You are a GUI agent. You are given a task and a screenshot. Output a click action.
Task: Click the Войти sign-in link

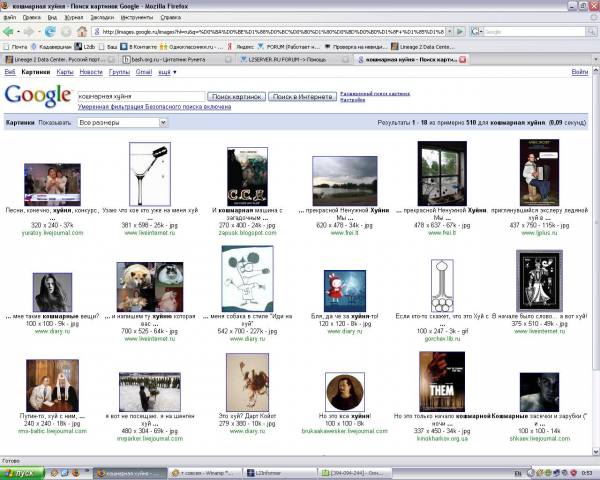pyautogui.click(x=580, y=72)
